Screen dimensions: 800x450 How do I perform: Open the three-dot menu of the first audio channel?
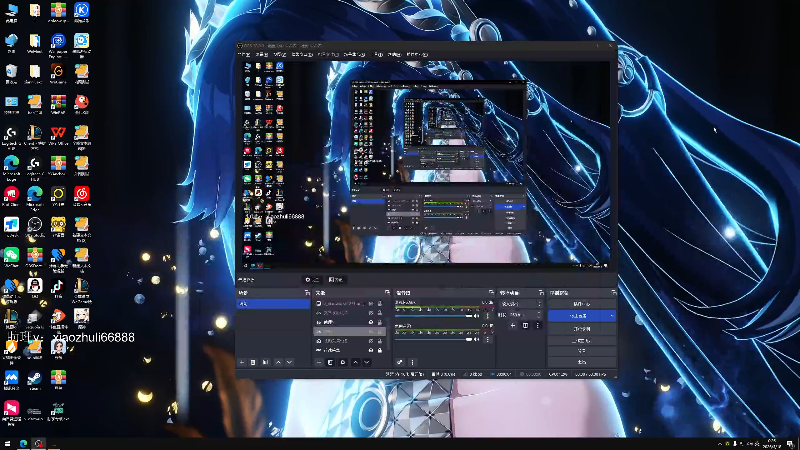pyautogui.click(x=489, y=316)
